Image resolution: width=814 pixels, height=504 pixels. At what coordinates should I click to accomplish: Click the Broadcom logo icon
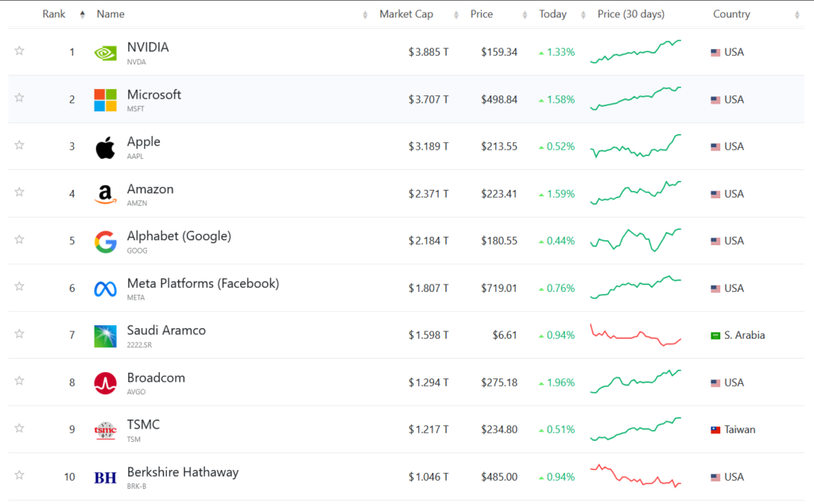(105, 383)
